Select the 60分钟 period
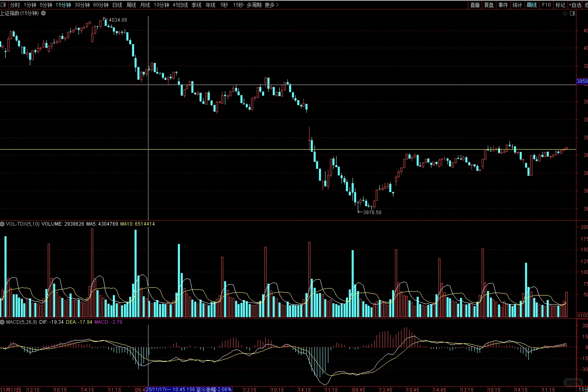Screen dimensions: 588x392 (101, 5)
